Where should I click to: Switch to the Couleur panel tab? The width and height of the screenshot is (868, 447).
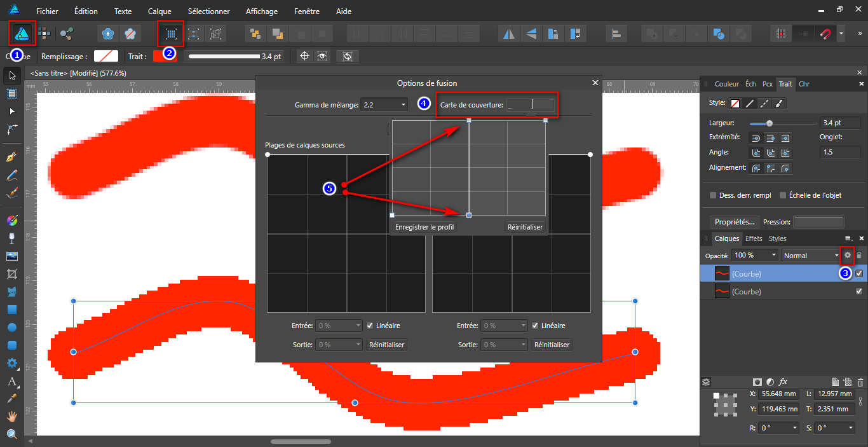(x=727, y=84)
